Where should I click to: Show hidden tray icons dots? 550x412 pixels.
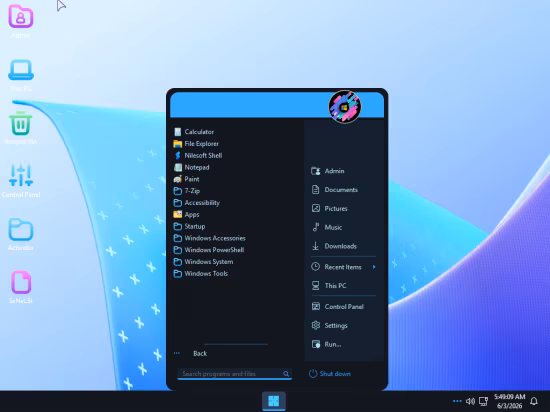[457, 401]
